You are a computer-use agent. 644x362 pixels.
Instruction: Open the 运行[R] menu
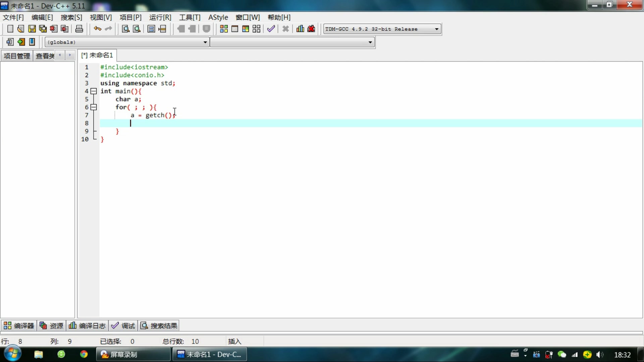[x=160, y=17]
